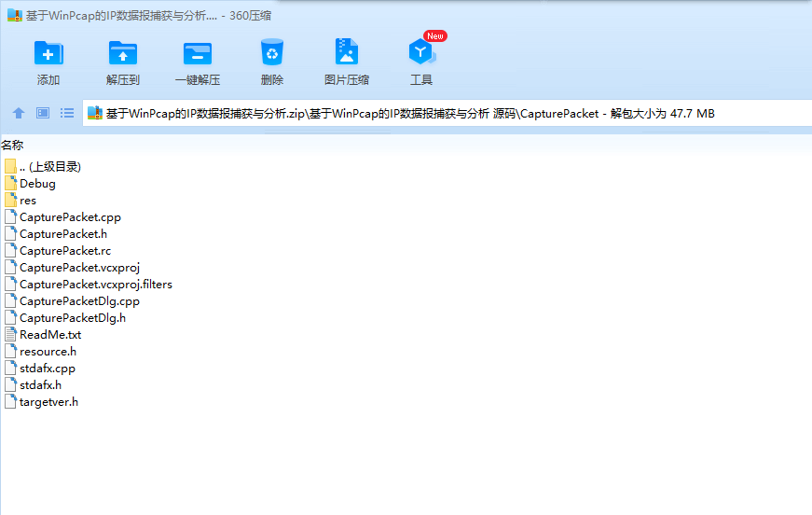Screen dimensions: 812x515
Task: Select file CapturePacket.rc
Action: [58, 251]
